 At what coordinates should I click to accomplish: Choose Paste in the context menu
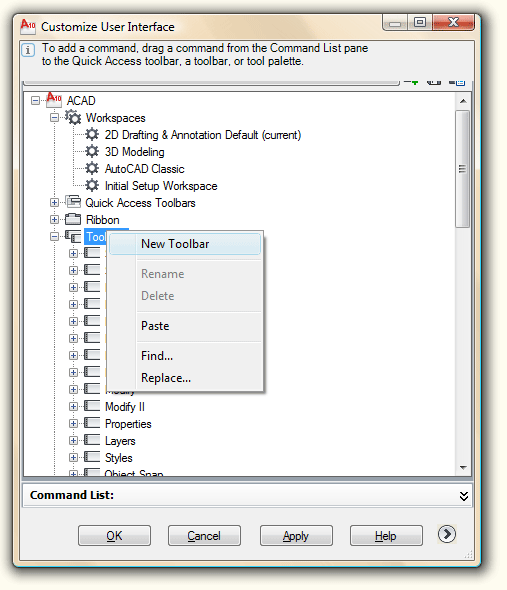185,326
